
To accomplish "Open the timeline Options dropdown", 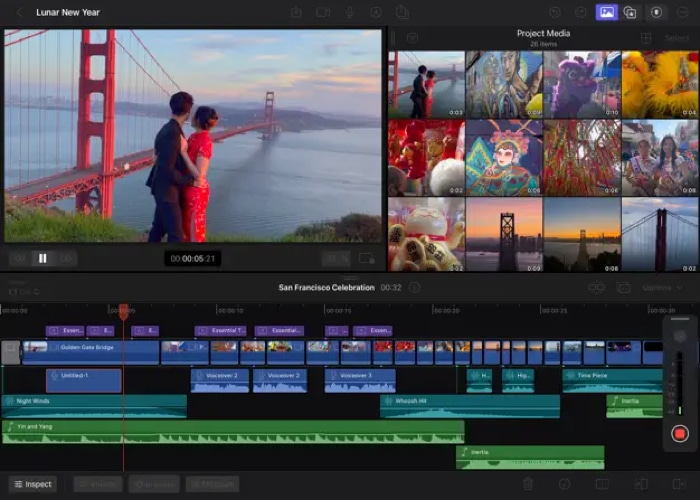I will [x=660, y=288].
